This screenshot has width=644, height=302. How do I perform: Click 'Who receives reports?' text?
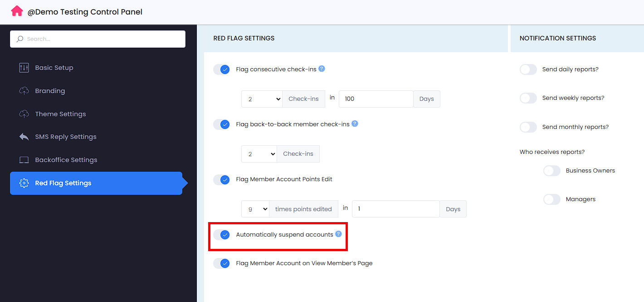tap(552, 152)
